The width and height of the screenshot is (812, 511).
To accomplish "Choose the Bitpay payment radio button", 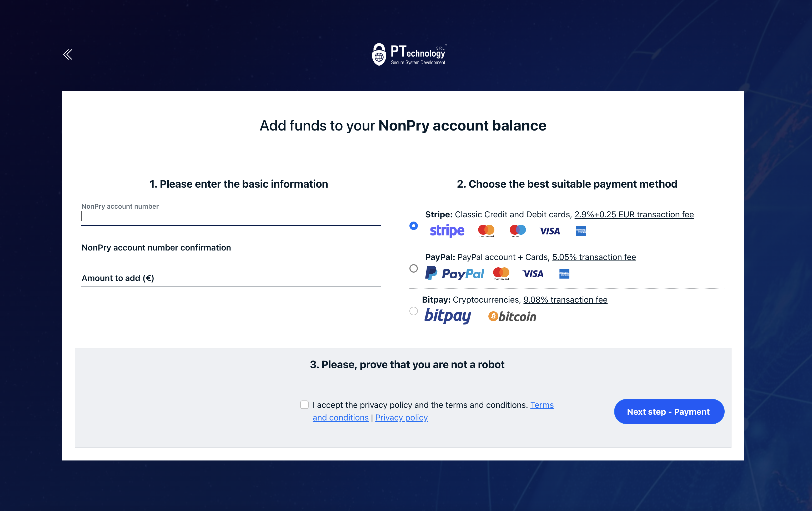I will click(x=413, y=311).
